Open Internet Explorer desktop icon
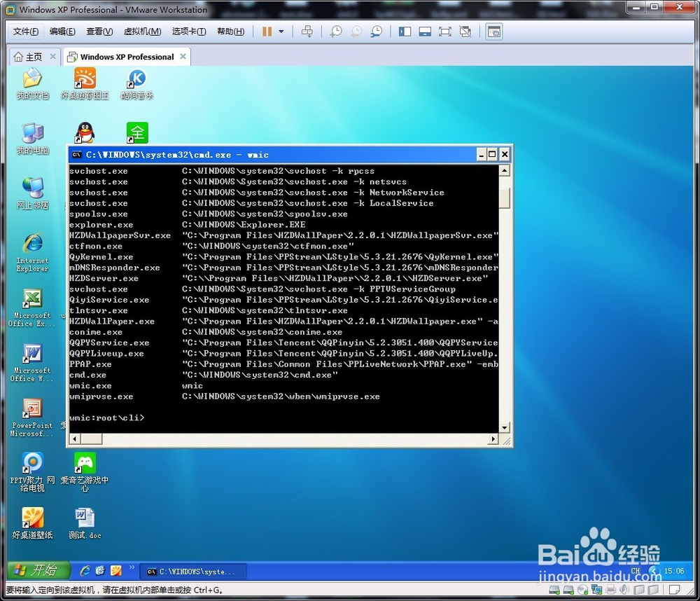The width and height of the screenshot is (700, 601). click(32, 252)
